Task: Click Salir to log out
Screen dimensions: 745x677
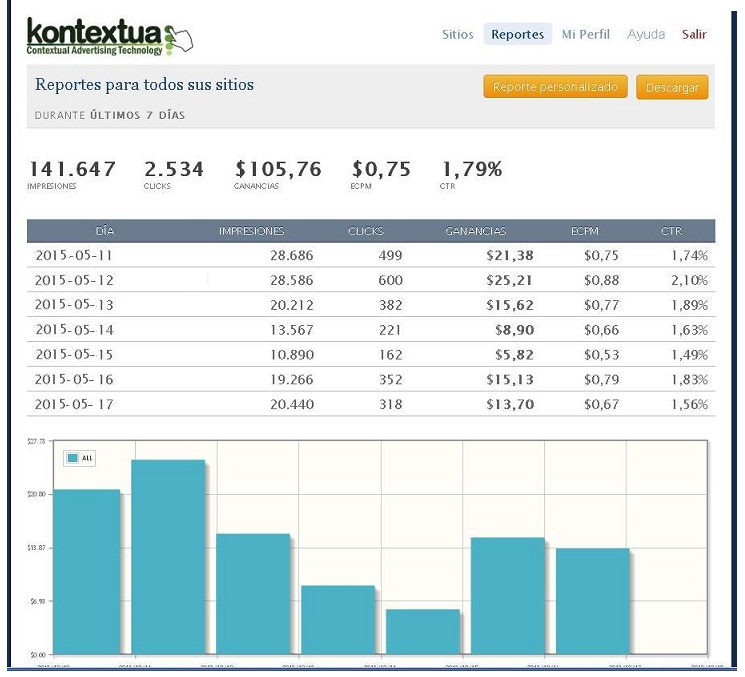Action: tap(694, 34)
